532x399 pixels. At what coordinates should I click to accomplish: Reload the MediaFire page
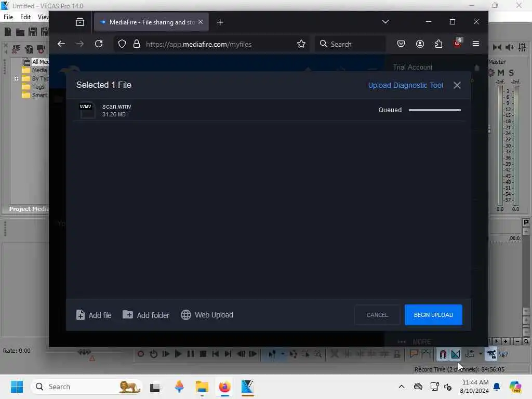(99, 44)
